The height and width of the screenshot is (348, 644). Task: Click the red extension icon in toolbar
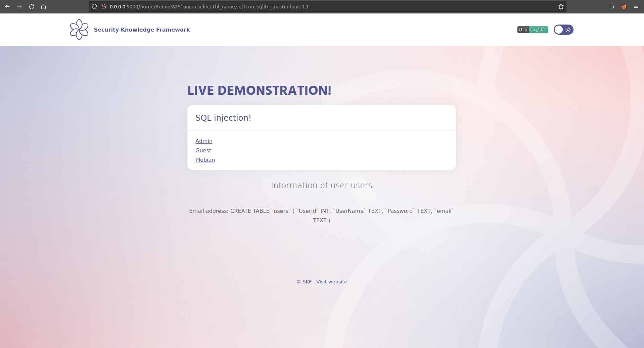[x=624, y=6]
